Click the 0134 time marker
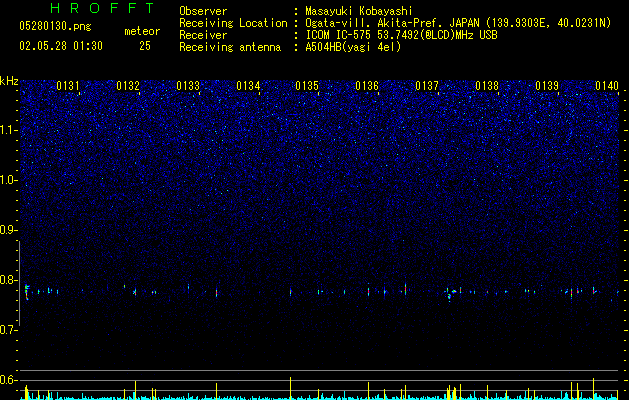 248,86
